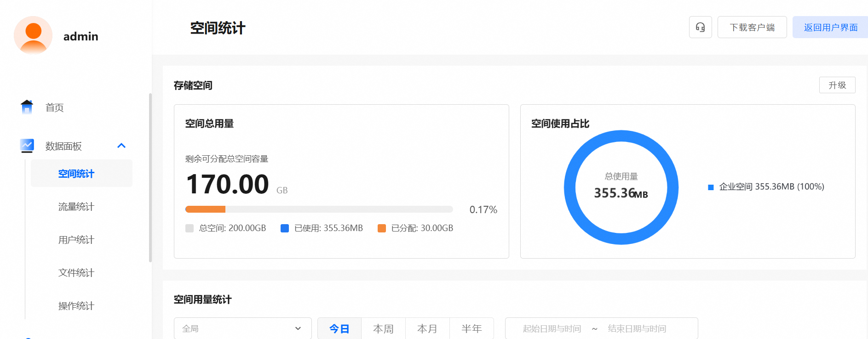The height and width of the screenshot is (339, 868).
Task: Focus the 起始日期与时间 input
Action: [x=552, y=328]
